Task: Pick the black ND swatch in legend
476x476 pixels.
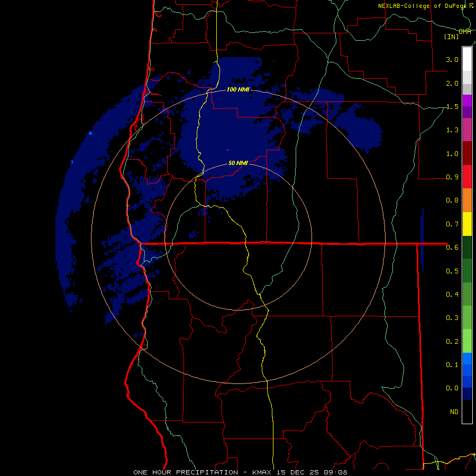Action: pyautogui.click(x=467, y=411)
